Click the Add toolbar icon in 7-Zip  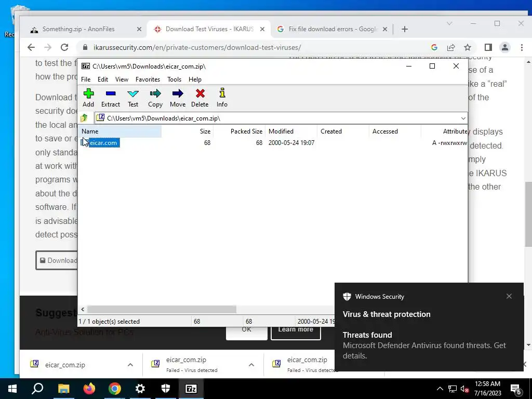pos(88,98)
